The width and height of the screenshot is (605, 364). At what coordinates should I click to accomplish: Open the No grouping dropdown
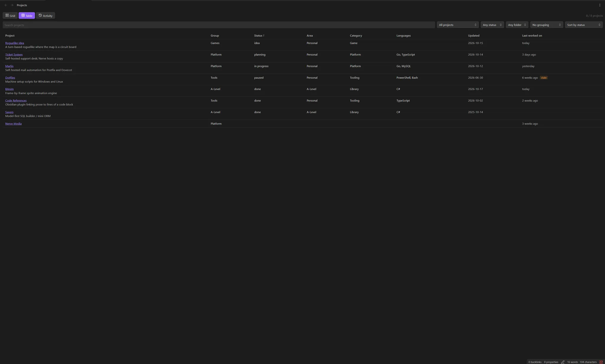tap(547, 25)
